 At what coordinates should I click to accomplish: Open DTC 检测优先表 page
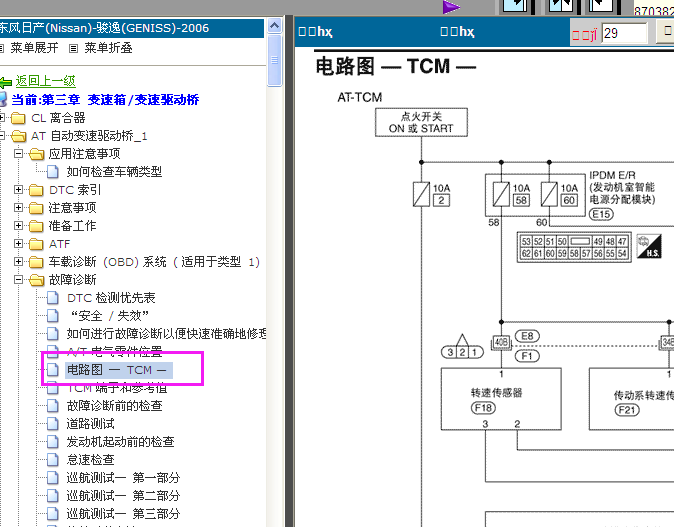(111, 298)
